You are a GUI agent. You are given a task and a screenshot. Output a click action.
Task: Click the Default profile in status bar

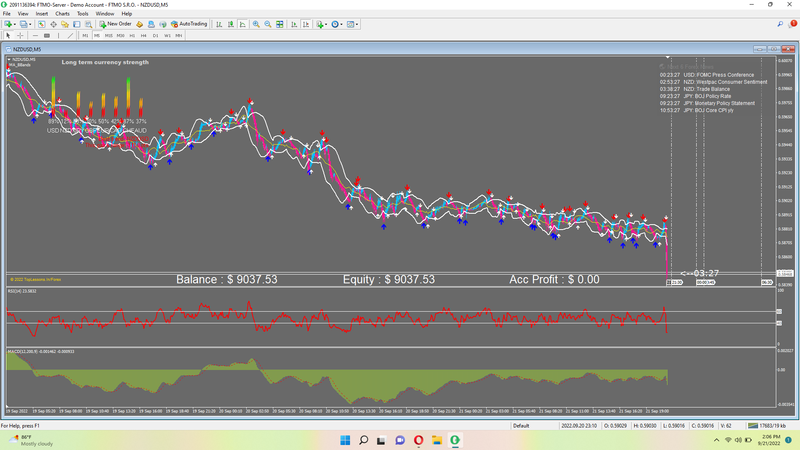coord(521,425)
